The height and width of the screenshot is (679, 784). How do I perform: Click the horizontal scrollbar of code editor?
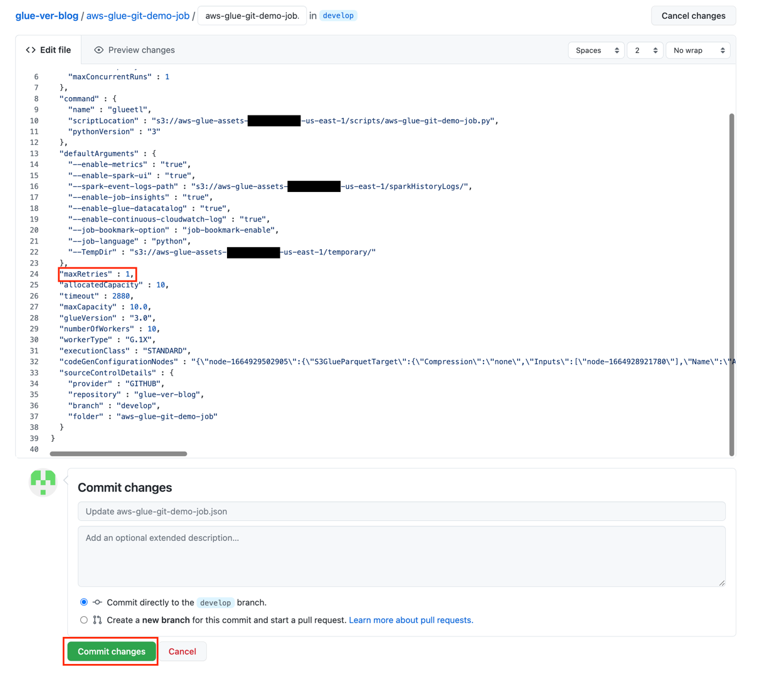[x=119, y=454]
